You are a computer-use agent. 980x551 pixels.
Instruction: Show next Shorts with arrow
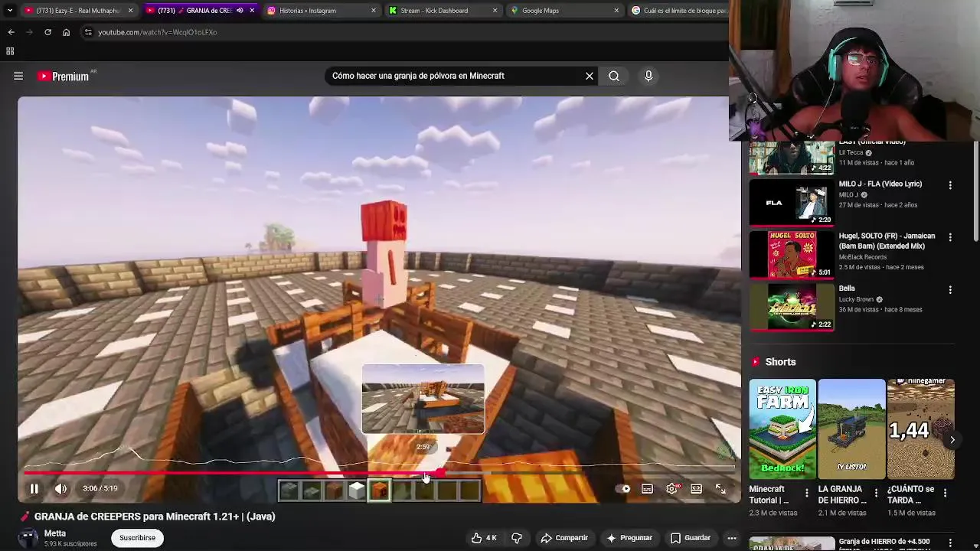(952, 439)
